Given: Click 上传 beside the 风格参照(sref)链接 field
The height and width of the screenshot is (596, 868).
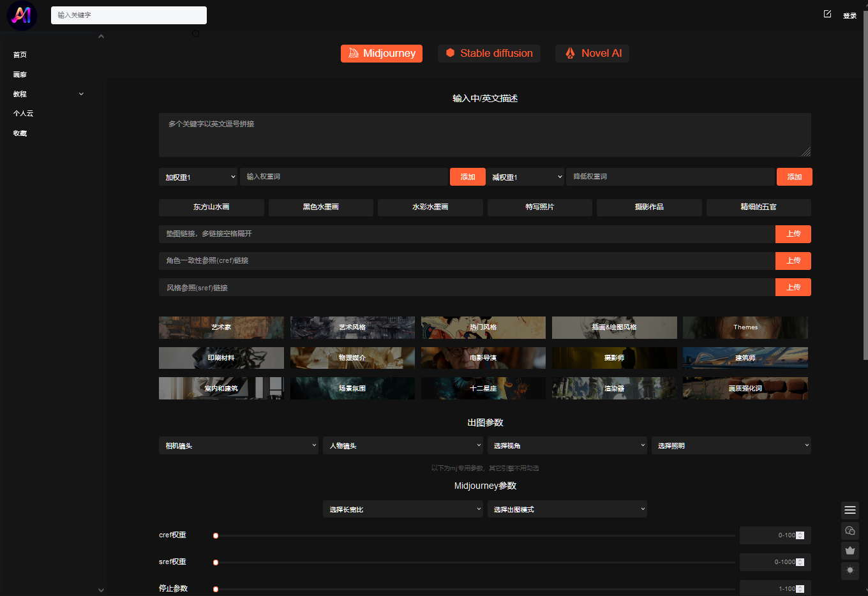Looking at the screenshot, I should (793, 287).
